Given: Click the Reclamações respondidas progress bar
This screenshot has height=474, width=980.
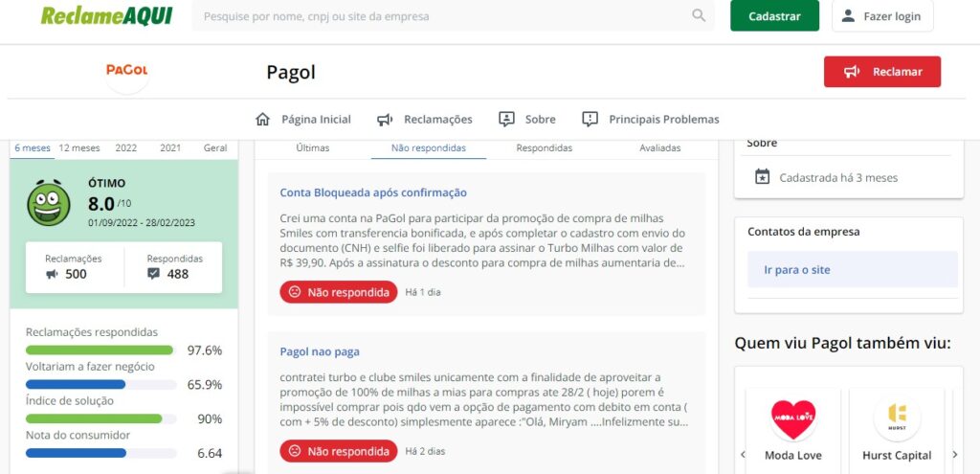Looking at the screenshot, I should (100, 350).
